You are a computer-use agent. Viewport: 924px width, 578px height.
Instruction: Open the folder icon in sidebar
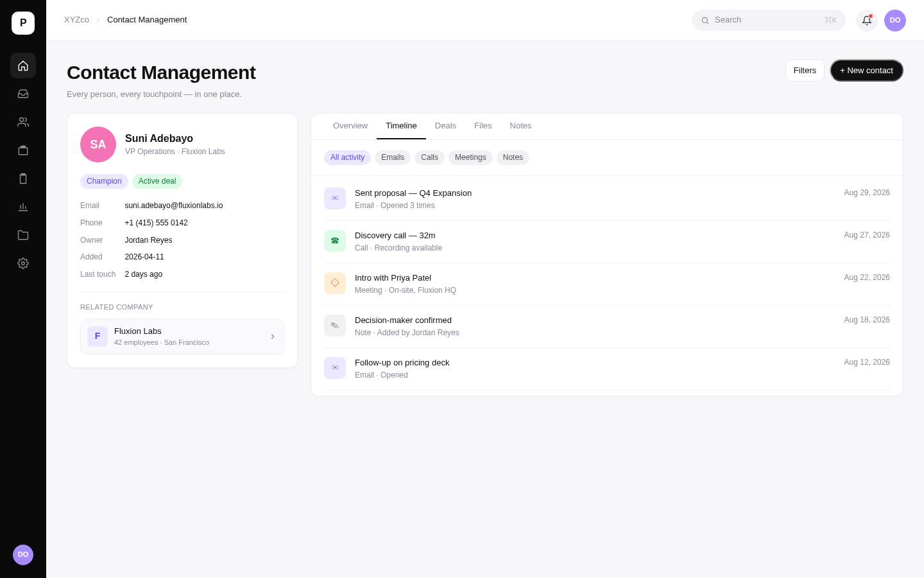click(x=23, y=235)
